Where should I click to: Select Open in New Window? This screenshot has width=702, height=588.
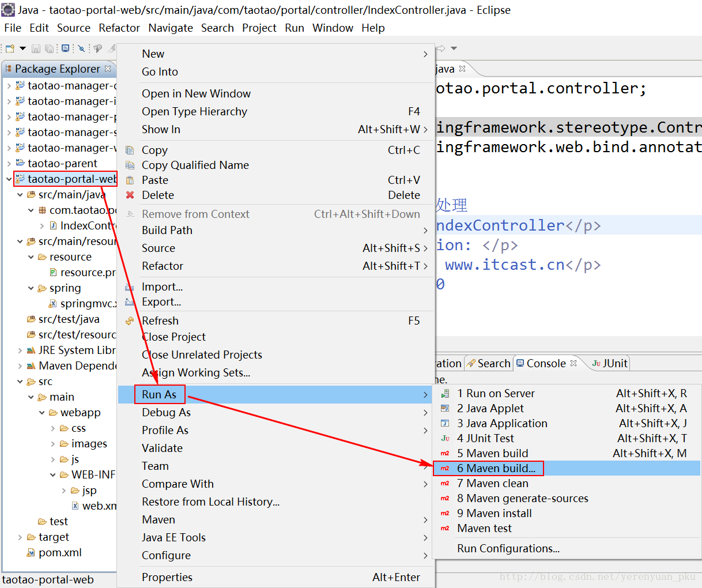275,93
